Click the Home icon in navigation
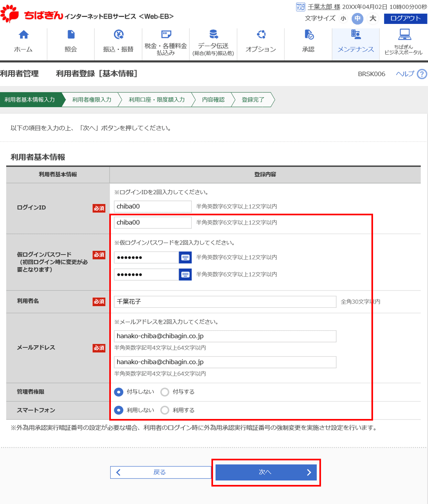 (23, 35)
